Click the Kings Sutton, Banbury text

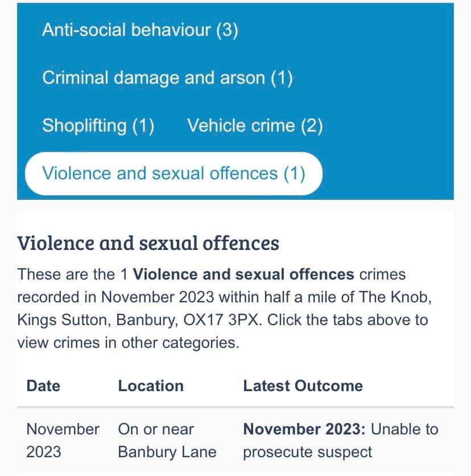pos(98,319)
